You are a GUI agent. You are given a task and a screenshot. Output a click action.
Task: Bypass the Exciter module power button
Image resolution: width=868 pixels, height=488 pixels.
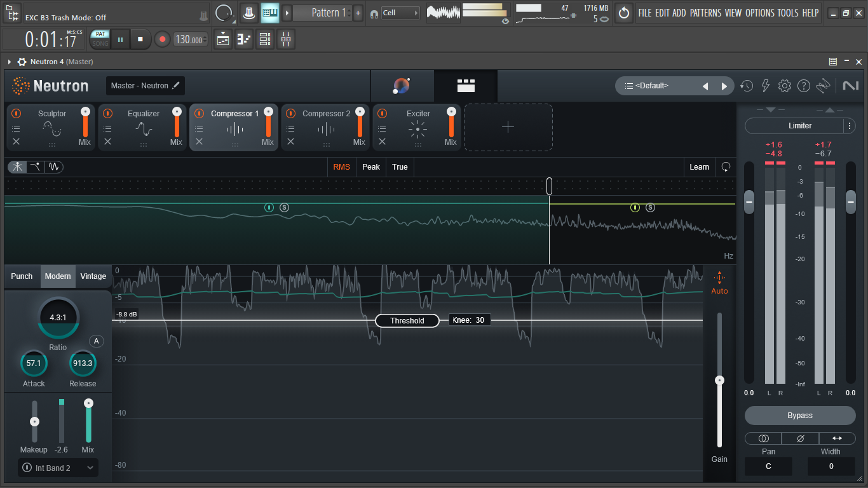[x=382, y=114]
